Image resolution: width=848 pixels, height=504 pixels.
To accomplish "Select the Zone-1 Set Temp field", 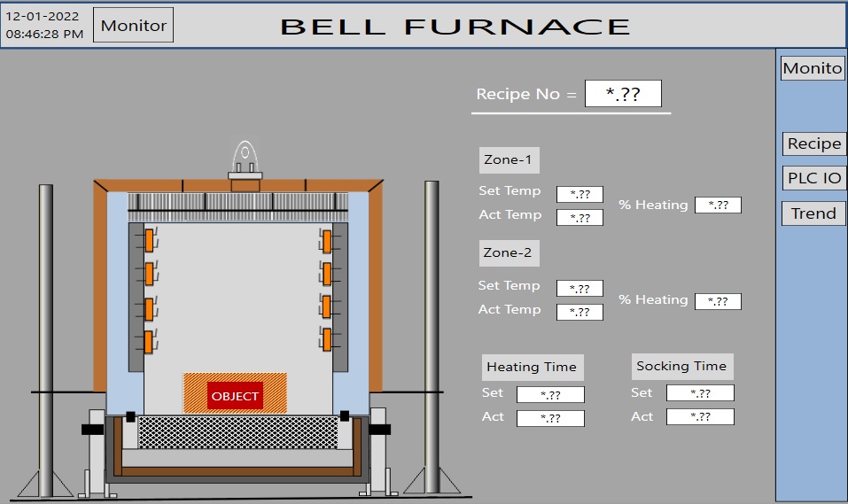I will point(580,194).
